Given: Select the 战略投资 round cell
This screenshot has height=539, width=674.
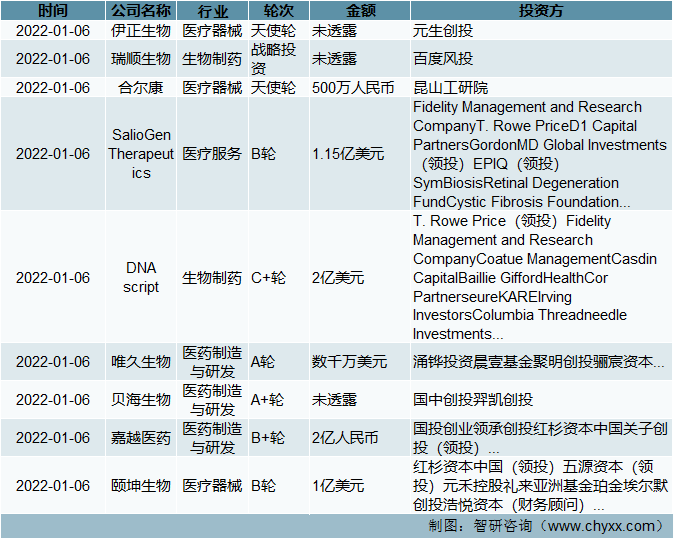Looking at the screenshot, I should [272, 59].
